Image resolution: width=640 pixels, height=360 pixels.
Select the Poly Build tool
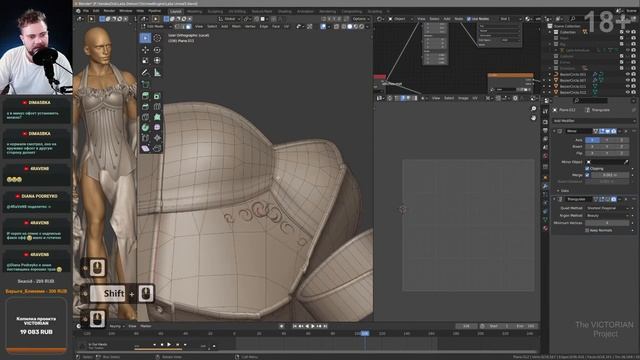pos(157,117)
